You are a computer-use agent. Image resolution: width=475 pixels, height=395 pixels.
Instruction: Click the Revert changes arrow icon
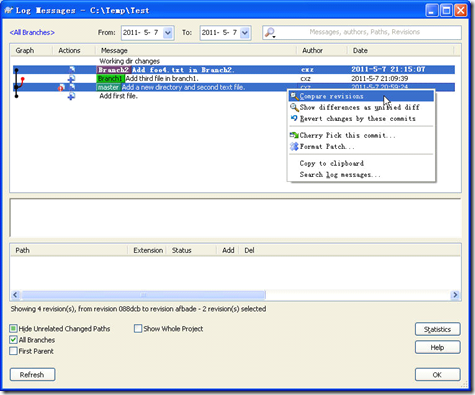coord(294,118)
